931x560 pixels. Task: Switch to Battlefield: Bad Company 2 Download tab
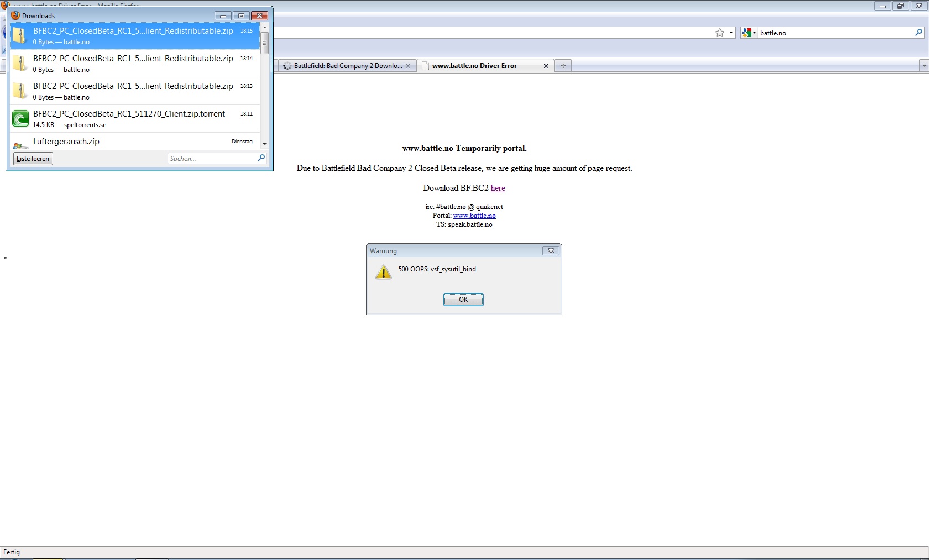pyautogui.click(x=347, y=66)
